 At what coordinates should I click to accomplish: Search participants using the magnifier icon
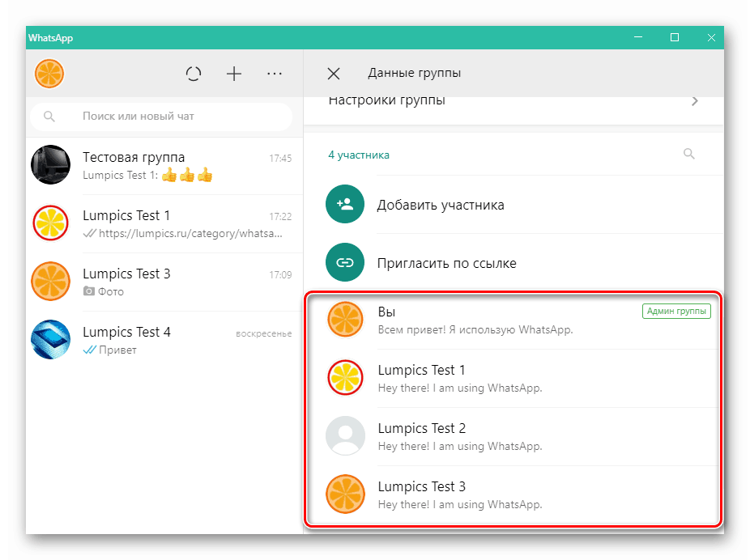tap(688, 154)
